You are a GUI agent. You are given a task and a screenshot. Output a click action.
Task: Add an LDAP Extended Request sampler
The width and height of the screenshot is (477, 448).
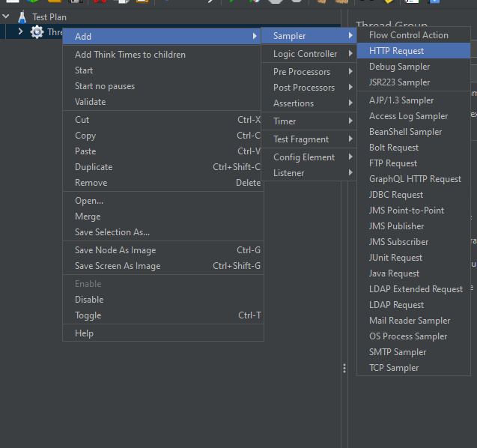(x=413, y=289)
